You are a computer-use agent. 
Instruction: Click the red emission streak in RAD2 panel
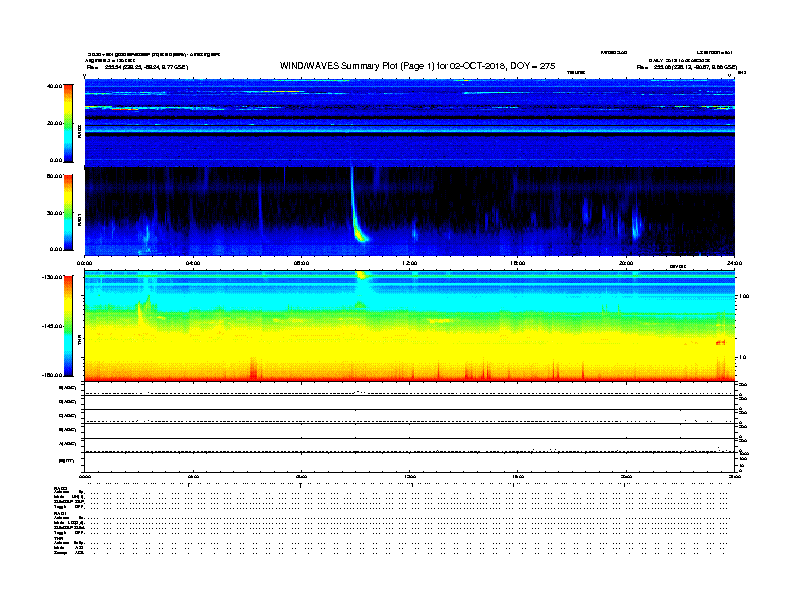[x=125, y=109]
